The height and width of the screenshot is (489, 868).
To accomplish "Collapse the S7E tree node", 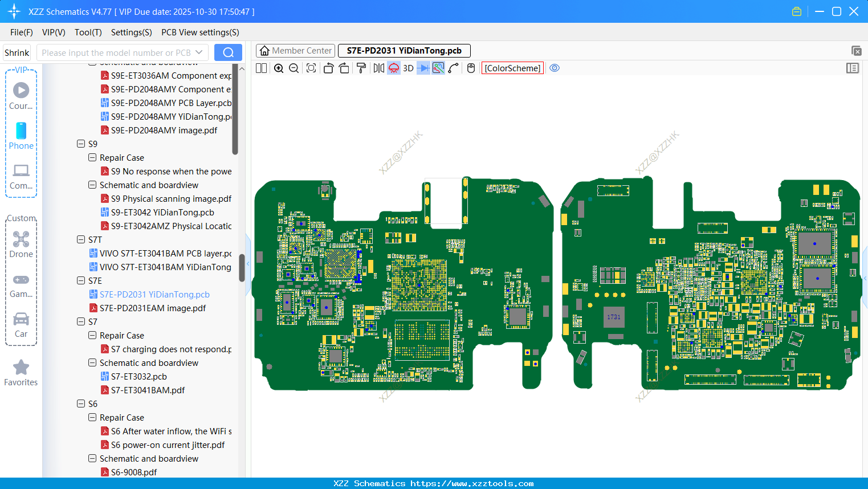I will tap(81, 280).
